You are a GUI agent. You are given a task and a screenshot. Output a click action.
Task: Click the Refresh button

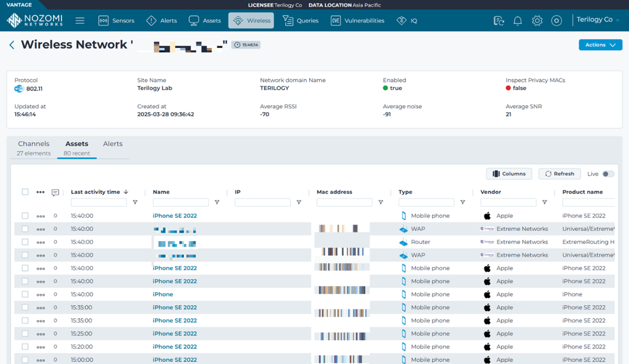[x=560, y=174]
